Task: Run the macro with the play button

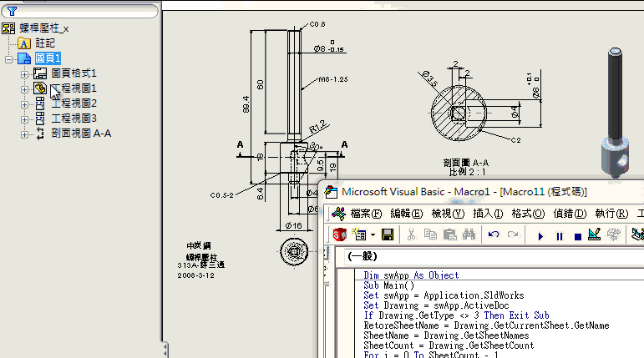Action: tap(540, 236)
